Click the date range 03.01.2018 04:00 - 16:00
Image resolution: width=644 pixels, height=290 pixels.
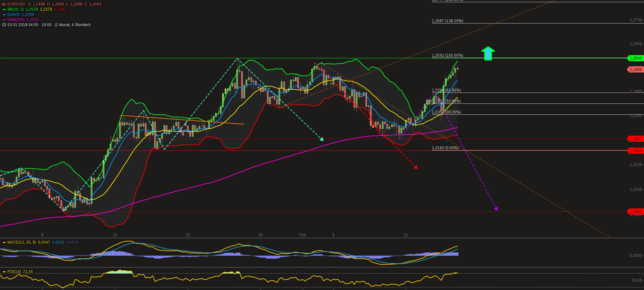click(x=30, y=25)
